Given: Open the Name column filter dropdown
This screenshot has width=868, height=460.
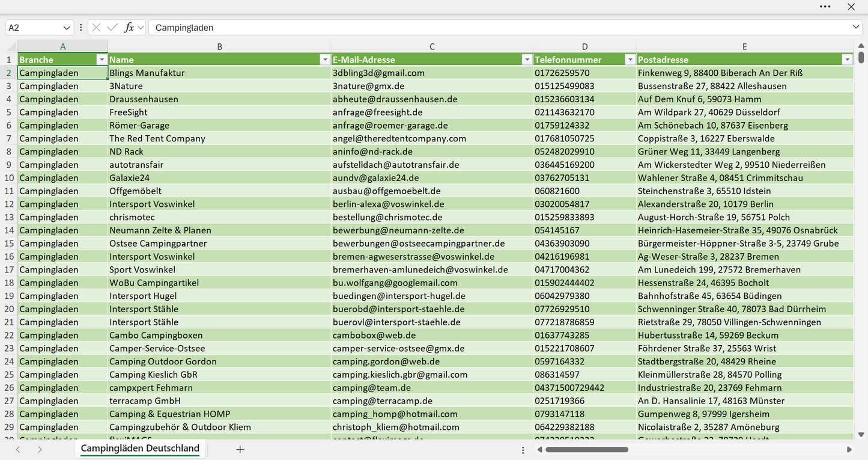Looking at the screenshot, I should click(325, 60).
